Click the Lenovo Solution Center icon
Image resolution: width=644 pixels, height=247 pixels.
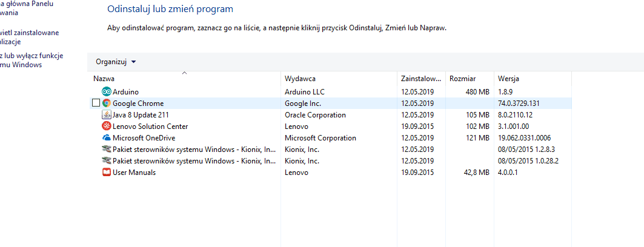tap(107, 127)
